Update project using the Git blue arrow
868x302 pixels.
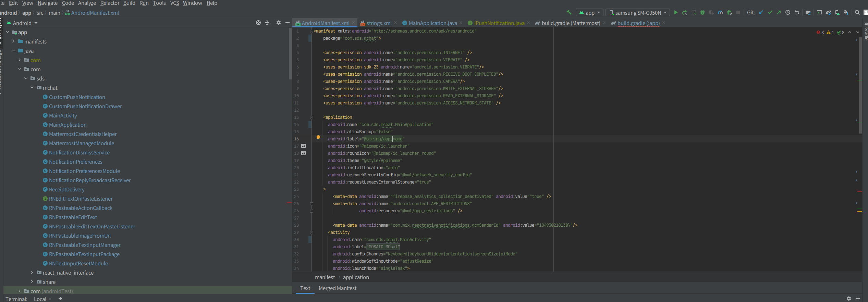coord(761,13)
